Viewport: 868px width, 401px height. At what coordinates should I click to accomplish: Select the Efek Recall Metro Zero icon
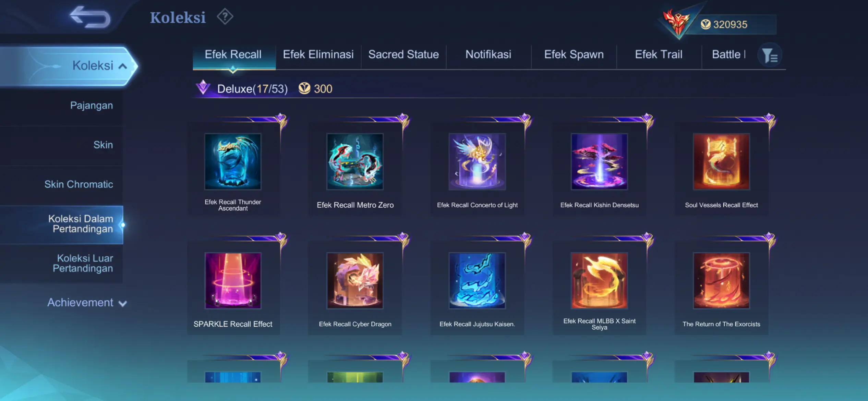click(355, 161)
